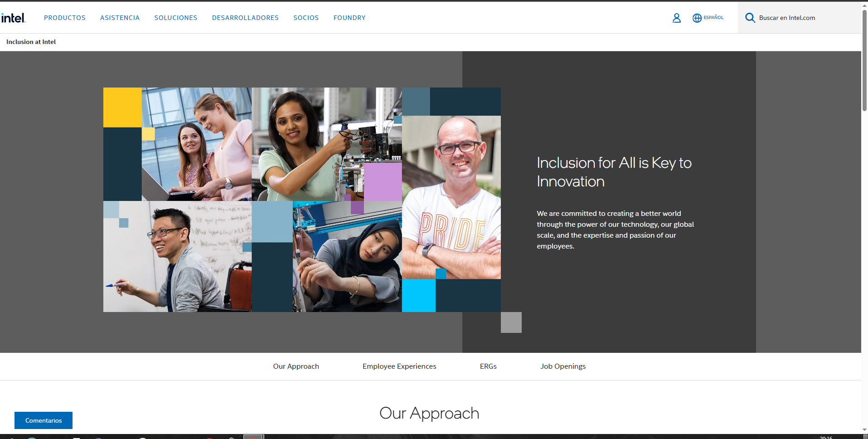868x439 pixels.
Task: Open the user account sign-in icon
Action: [676, 18]
